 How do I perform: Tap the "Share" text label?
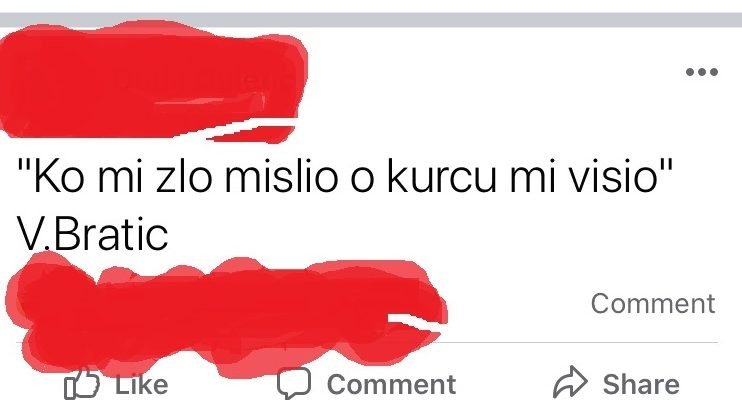click(x=641, y=384)
